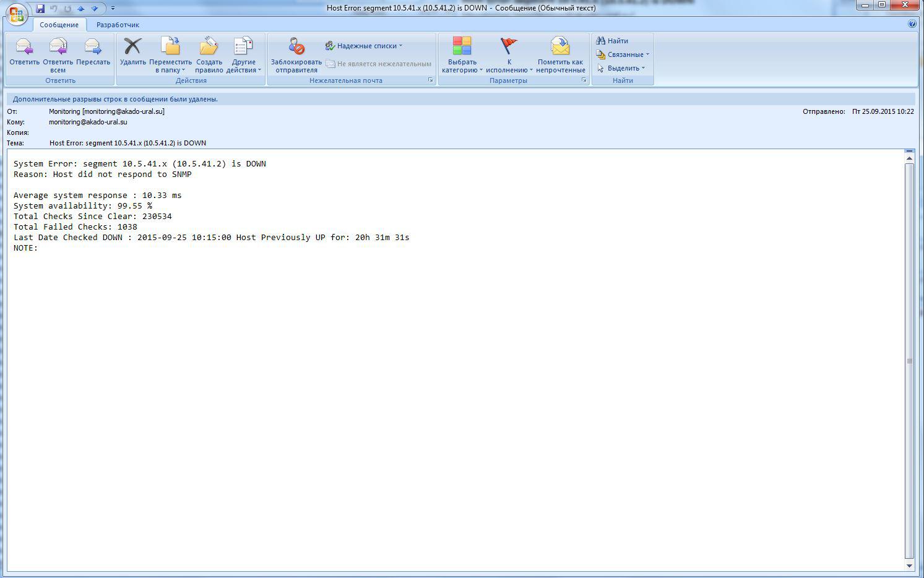
Task: Mark as unread (Пометить как непрочтенные)
Action: pyautogui.click(x=560, y=55)
